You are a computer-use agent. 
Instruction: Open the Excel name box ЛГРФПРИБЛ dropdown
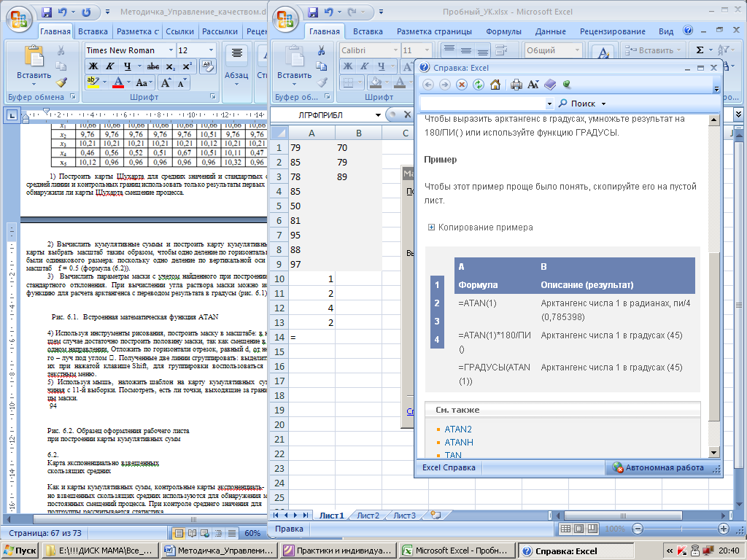click(x=378, y=114)
